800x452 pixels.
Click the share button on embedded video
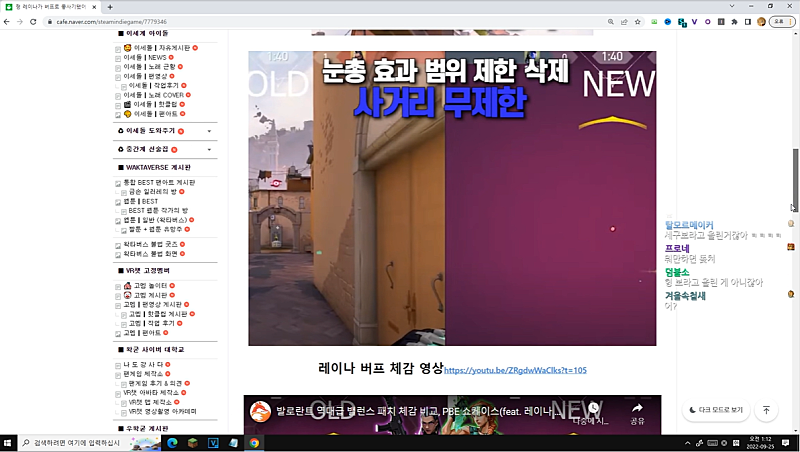[x=637, y=413]
